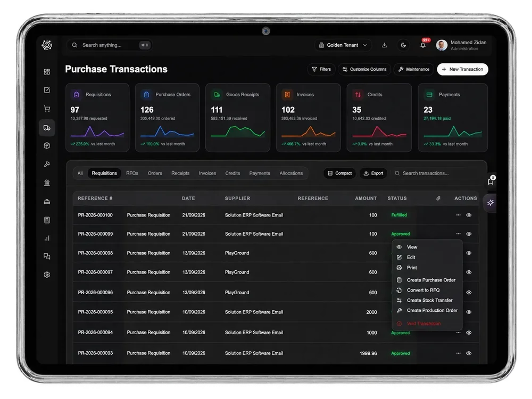This screenshot has height=399, width=532.
Task: Switch to the Invoices tab
Action: (207, 173)
